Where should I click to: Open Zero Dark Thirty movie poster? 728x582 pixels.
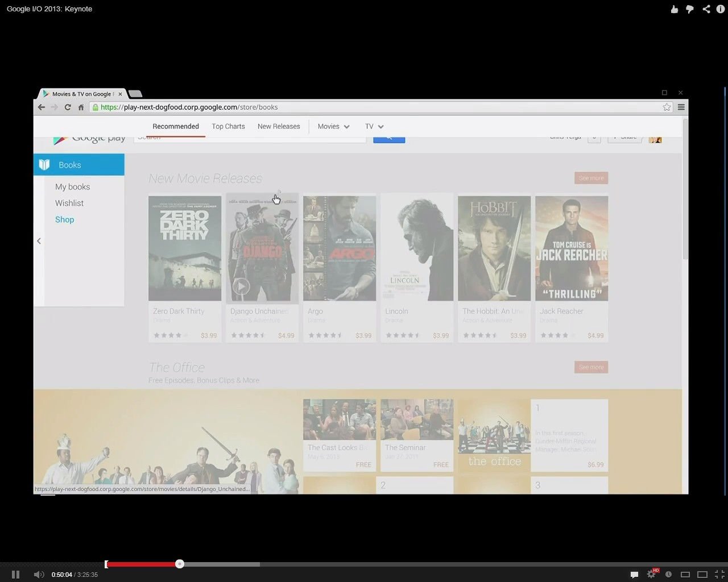coord(185,248)
